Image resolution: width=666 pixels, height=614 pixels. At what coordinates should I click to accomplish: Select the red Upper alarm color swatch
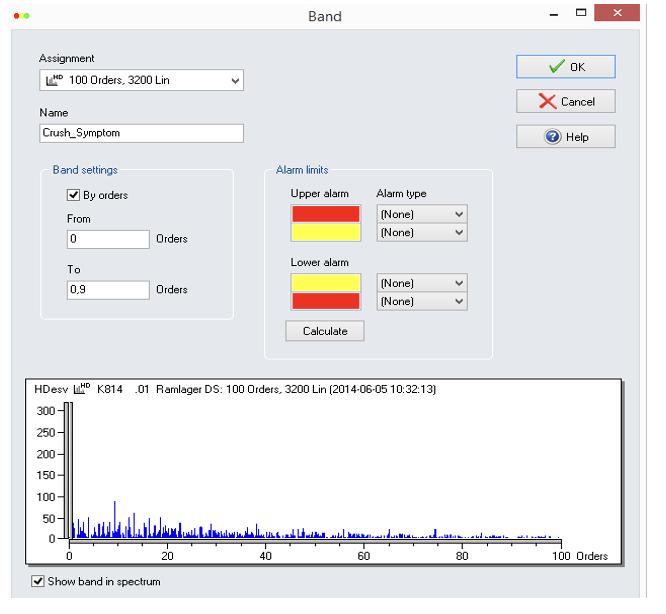click(x=325, y=214)
